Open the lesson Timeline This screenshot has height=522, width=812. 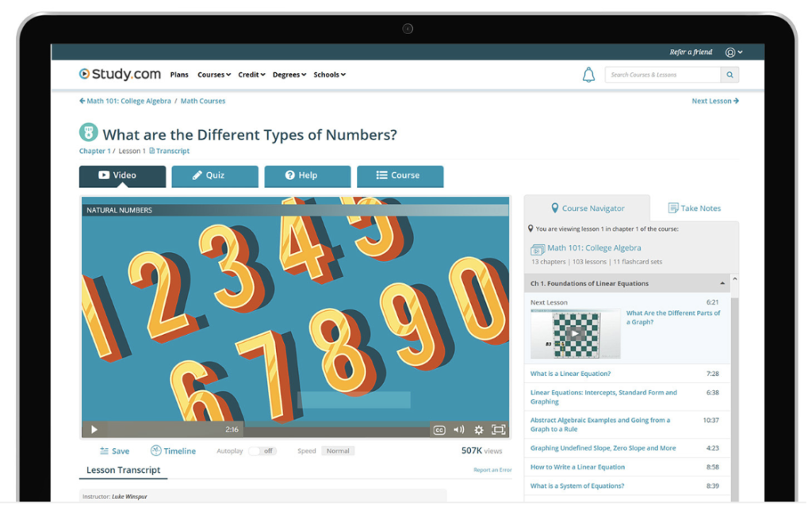pos(173,451)
